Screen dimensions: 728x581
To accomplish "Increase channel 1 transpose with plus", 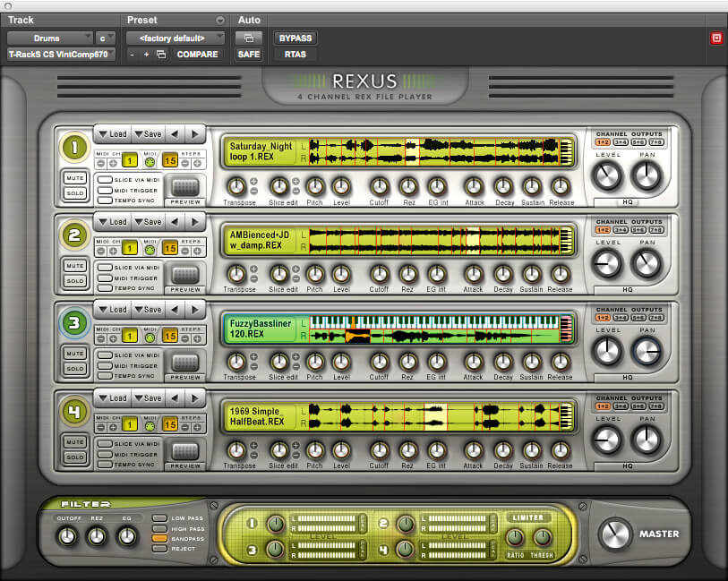I will [x=254, y=182].
